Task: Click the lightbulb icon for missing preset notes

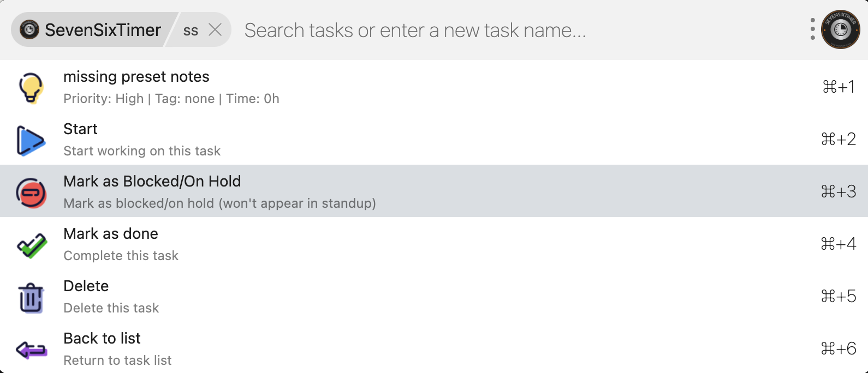Action: (31, 87)
